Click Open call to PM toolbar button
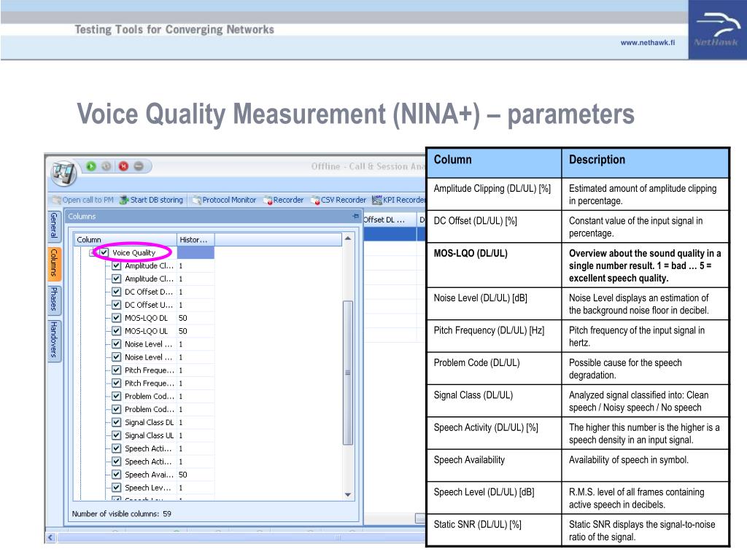The image size is (747, 560). (x=83, y=200)
